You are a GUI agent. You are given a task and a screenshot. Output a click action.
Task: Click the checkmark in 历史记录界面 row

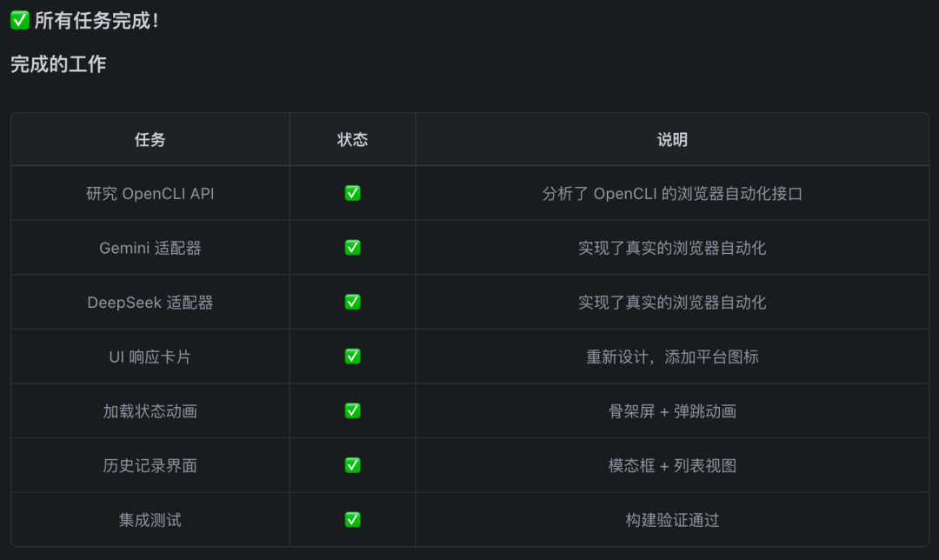(x=353, y=465)
